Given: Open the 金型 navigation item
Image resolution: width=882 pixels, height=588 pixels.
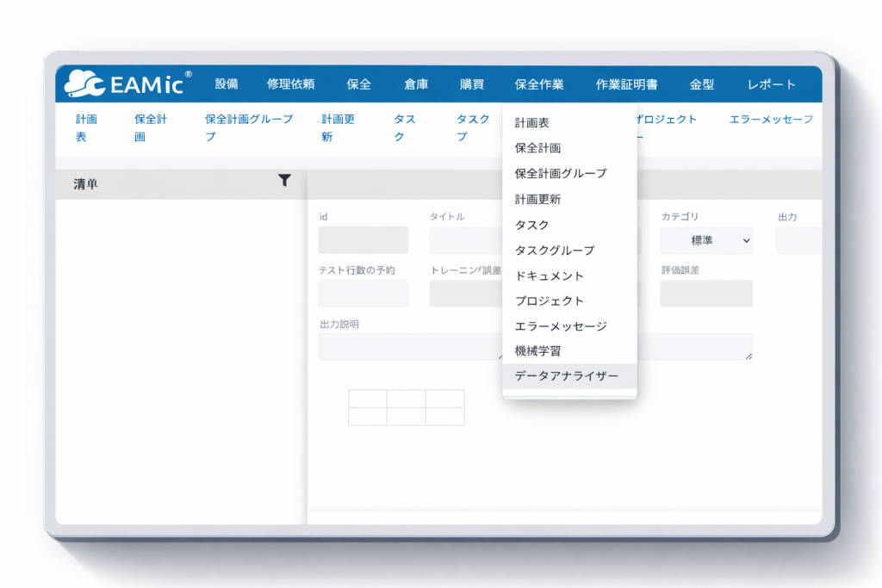Looking at the screenshot, I should [702, 84].
